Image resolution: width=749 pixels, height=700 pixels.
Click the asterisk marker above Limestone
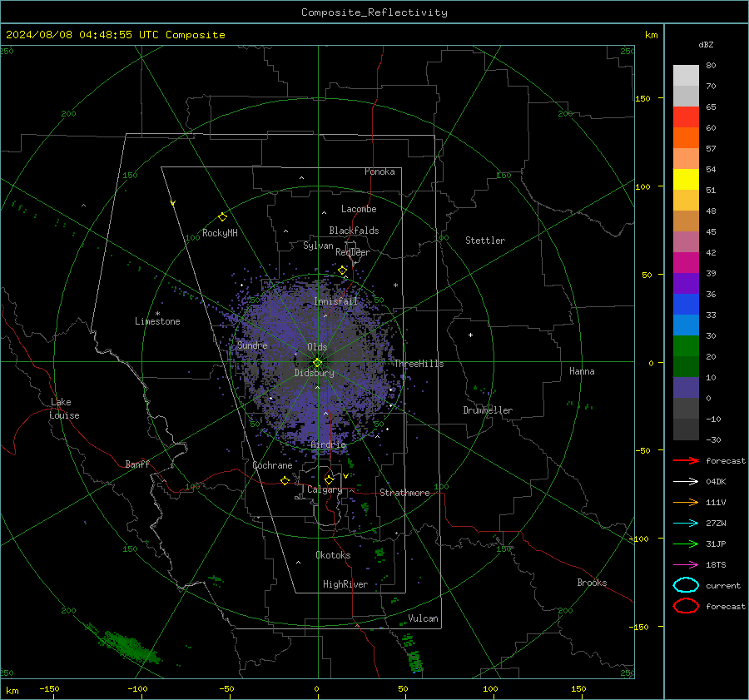[x=157, y=314]
